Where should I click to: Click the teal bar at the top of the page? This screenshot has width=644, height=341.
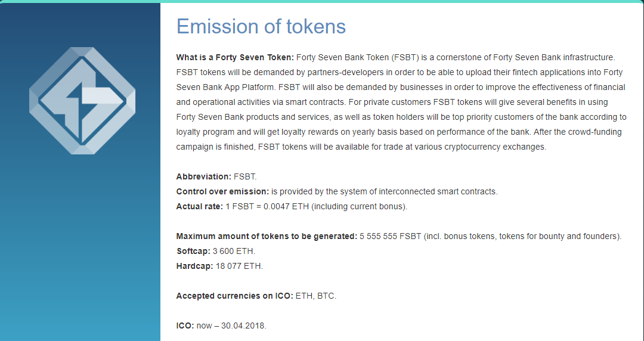pos(322,1)
